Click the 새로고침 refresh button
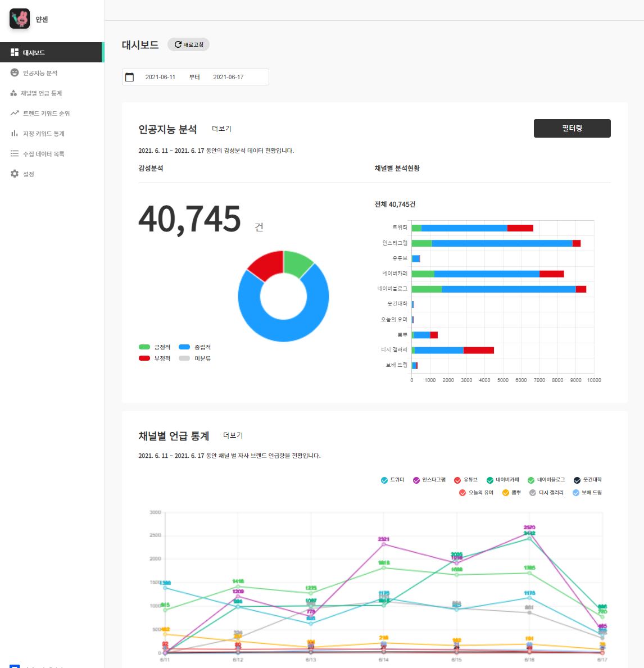Image resolution: width=644 pixels, height=668 pixels. 188,45
